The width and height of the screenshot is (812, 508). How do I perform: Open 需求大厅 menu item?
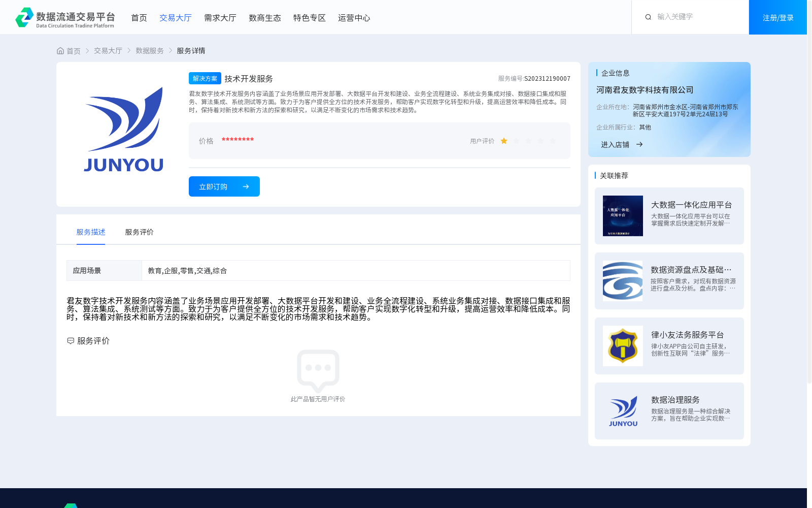tap(220, 18)
